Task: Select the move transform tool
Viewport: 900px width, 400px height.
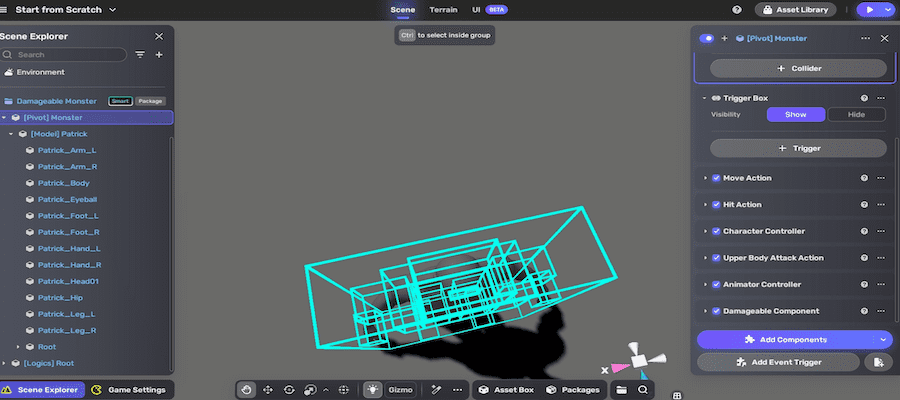Action: [268, 390]
